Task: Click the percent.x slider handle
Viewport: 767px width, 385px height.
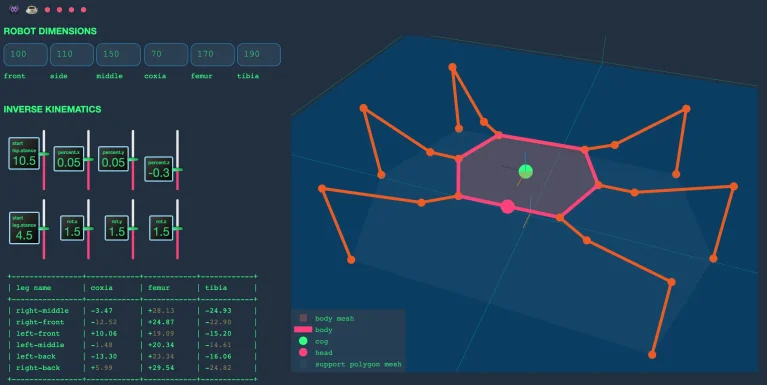Action: pos(88,159)
